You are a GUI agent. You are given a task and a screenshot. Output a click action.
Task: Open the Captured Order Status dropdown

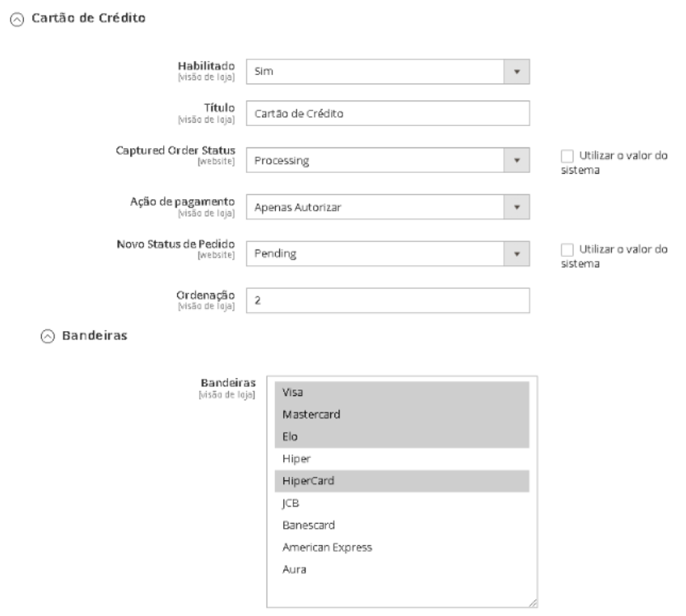tap(387, 161)
